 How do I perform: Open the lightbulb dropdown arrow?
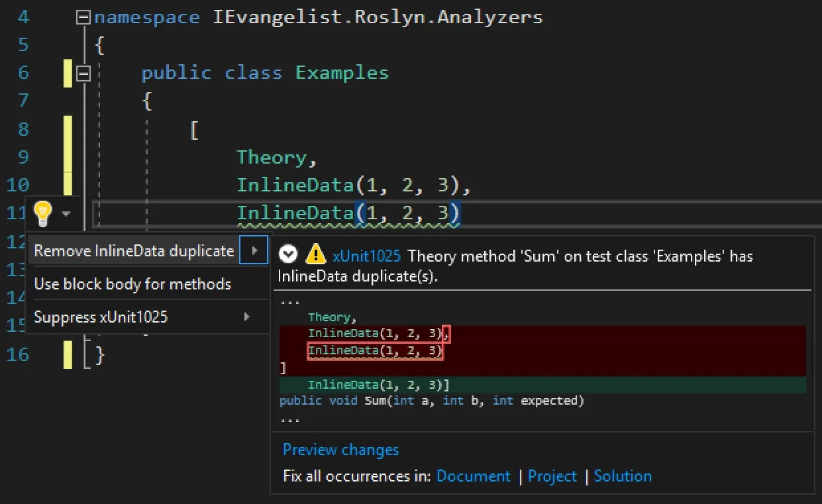(66, 213)
